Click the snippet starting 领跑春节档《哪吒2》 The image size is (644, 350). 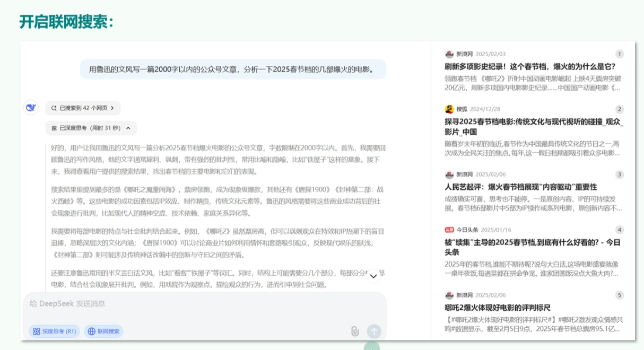533,83
